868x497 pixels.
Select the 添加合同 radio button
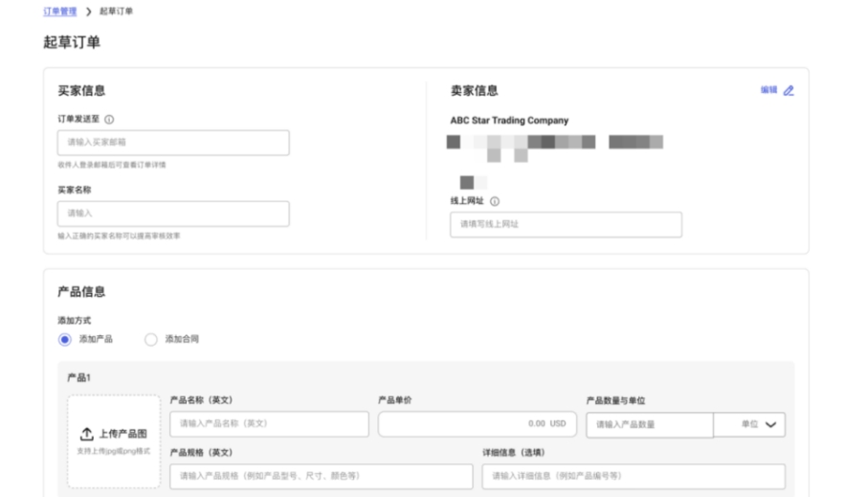[x=150, y=339]
